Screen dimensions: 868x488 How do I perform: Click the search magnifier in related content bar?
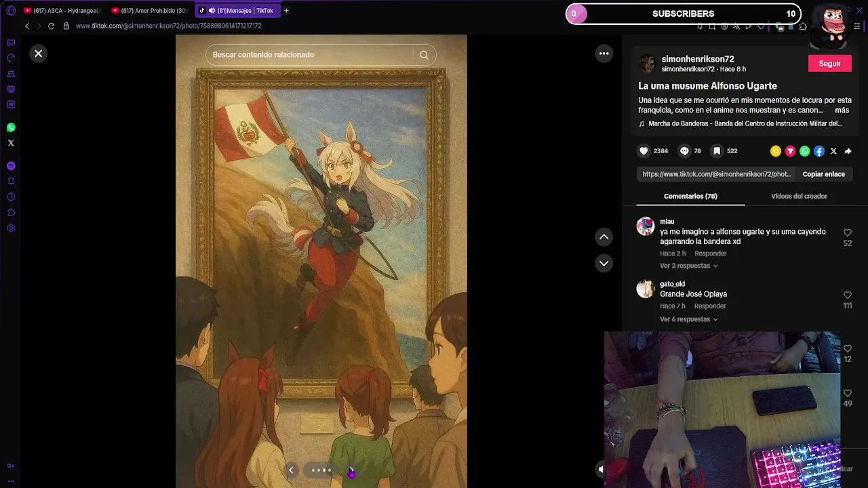pyautogui.click(x=424, y=55)
